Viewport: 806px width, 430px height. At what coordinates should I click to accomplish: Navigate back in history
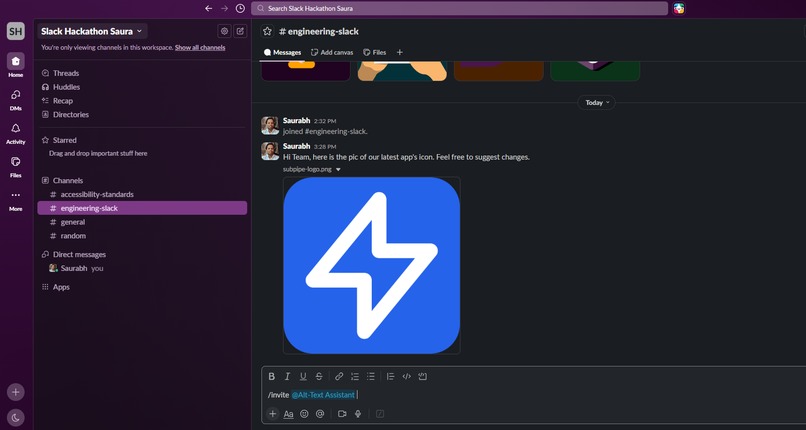(x=208, y=8)
